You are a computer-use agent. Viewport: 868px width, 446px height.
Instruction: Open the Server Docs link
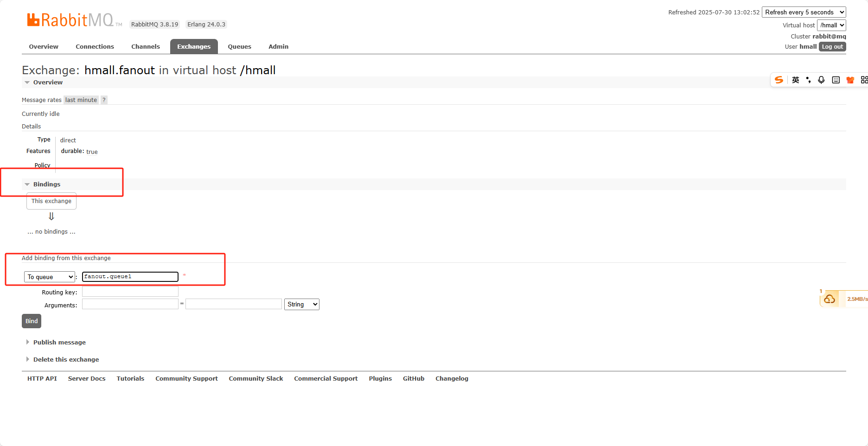(x=87, y=378)
